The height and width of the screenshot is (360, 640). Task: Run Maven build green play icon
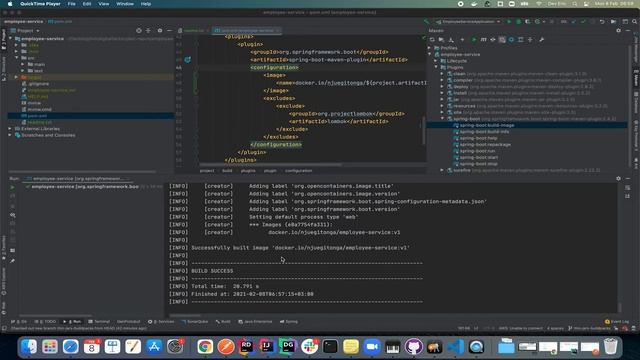pyautogui.click(x=474, y=40)
